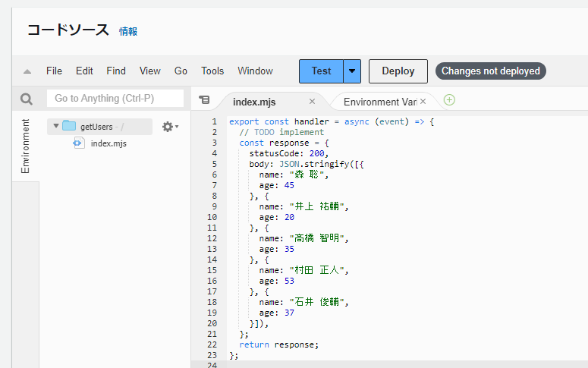Select getUsers folder row
This screenshot has height=368, width=588.
(99, 127)
